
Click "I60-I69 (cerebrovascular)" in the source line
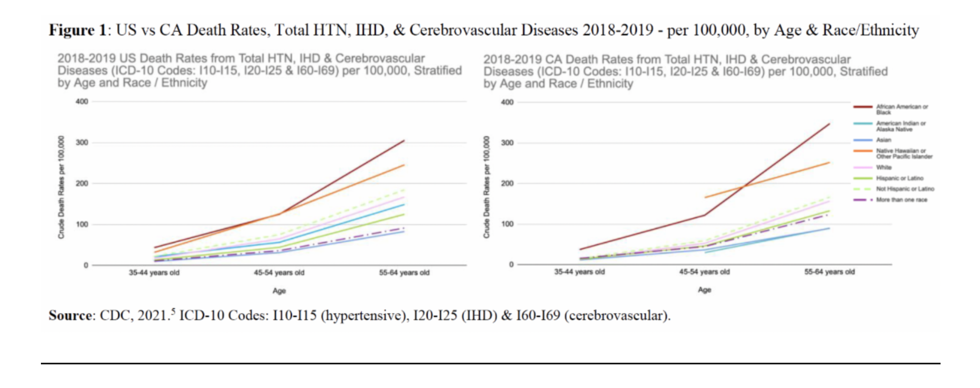(591, 316)
